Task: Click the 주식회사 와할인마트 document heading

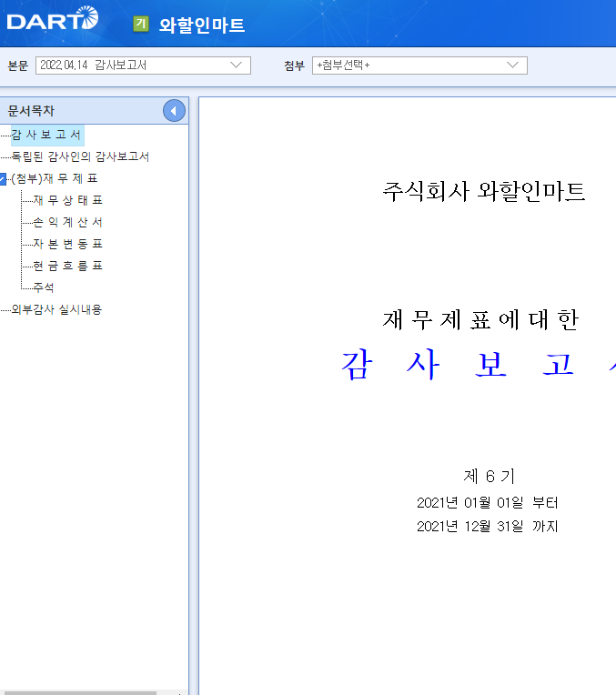Action: pyautogui.click(x=484, y=192)
